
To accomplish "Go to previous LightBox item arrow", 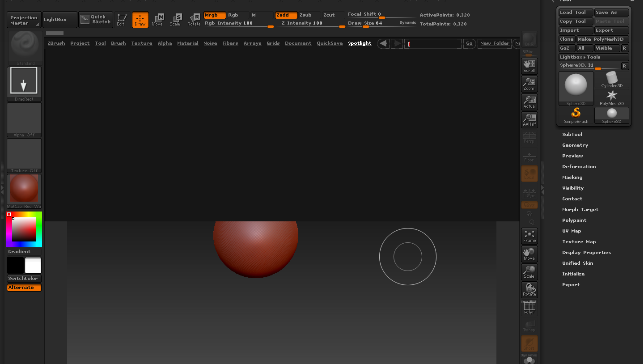I will (383, 43).
